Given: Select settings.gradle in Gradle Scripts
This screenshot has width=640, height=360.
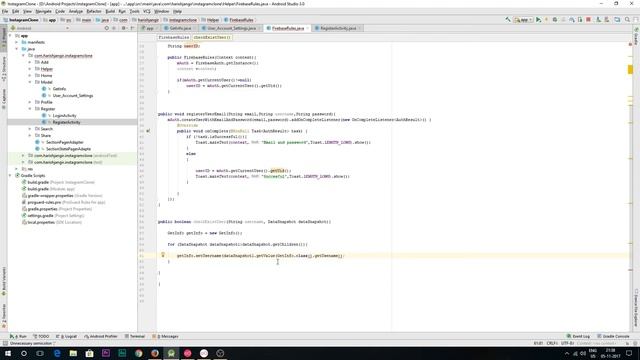Looking at the screenshot, I should point(40,216).
